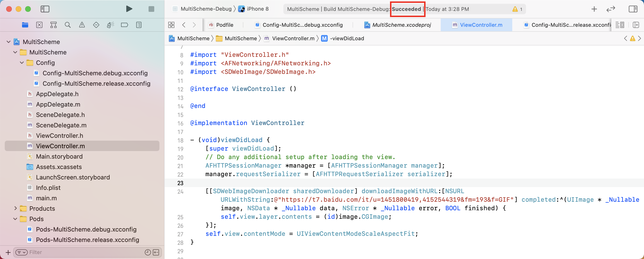Screen dimensions: 644x259
Task: Open the Source Control navigator icon
Action: 39,25
